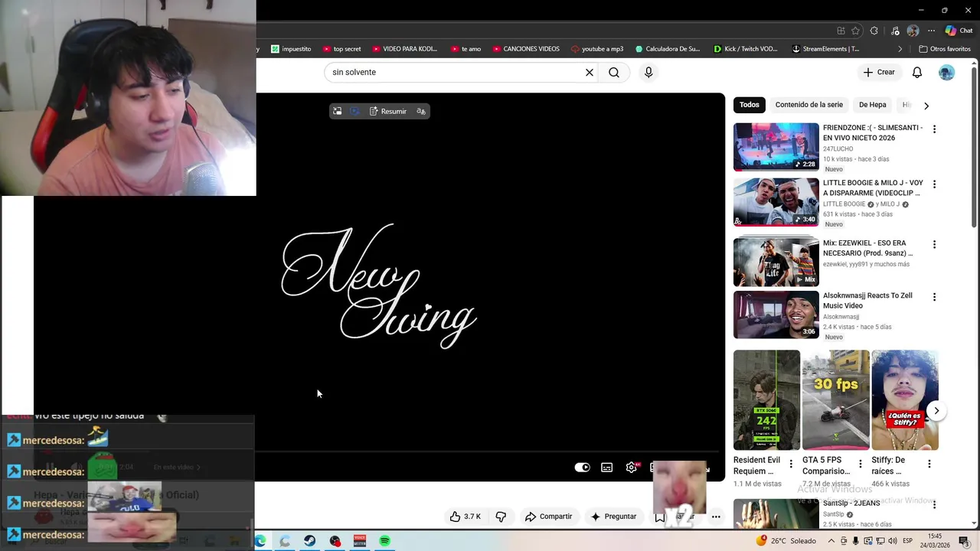Open options for Stiffy short
This screenshot has width=980, height=551.
point(929,464)
